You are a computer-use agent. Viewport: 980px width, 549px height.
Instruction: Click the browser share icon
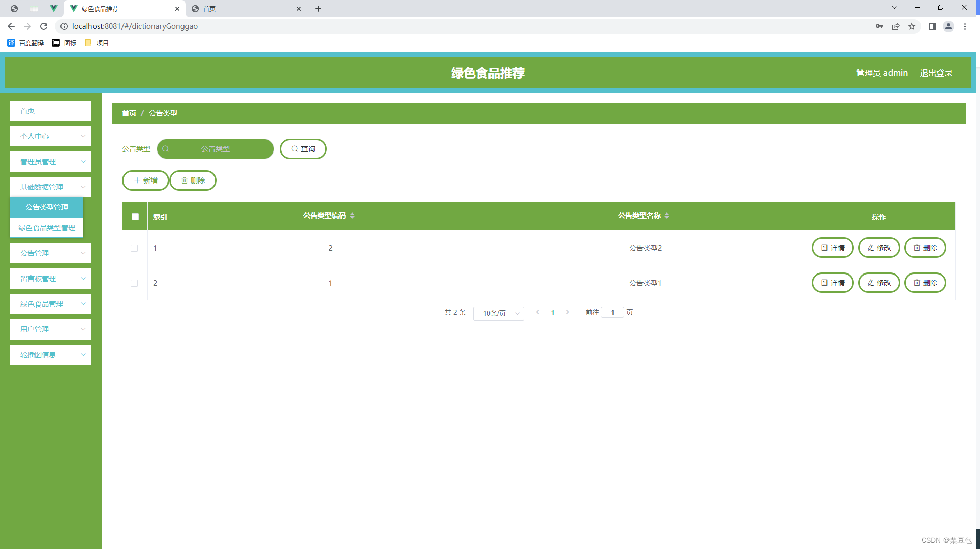[x=896, y=26]
